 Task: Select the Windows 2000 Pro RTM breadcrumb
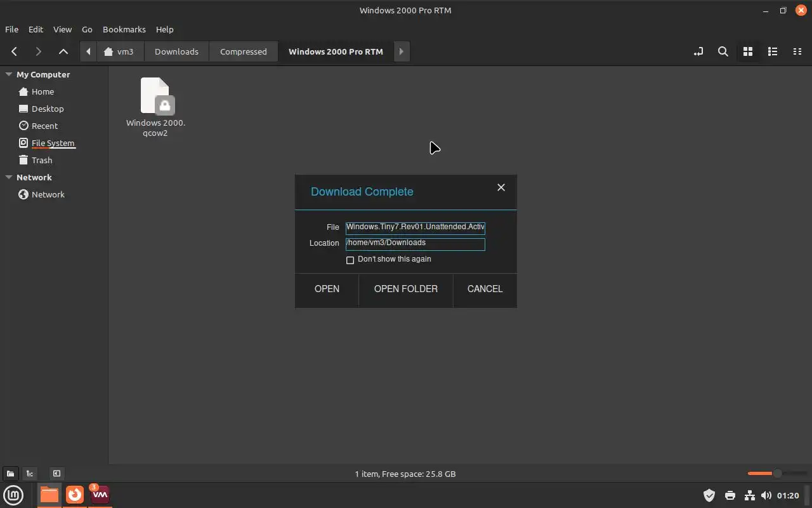(x=336, y=51)
